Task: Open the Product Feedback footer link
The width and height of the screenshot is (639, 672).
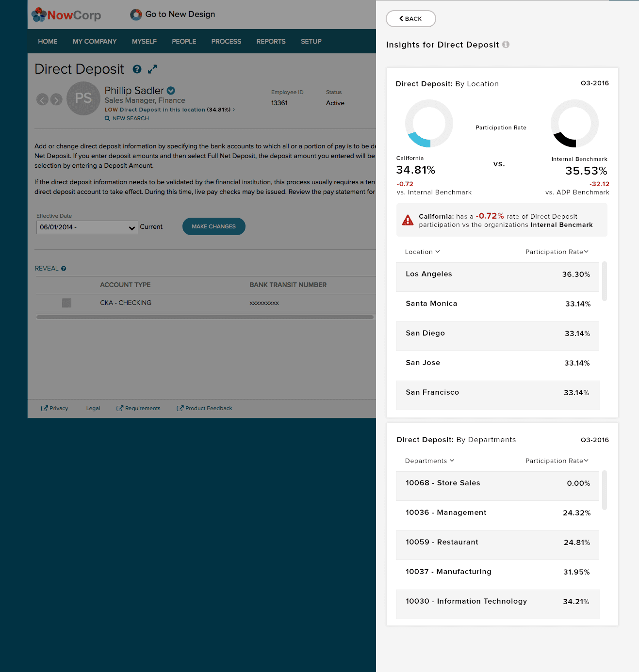Action: [209, 408]
